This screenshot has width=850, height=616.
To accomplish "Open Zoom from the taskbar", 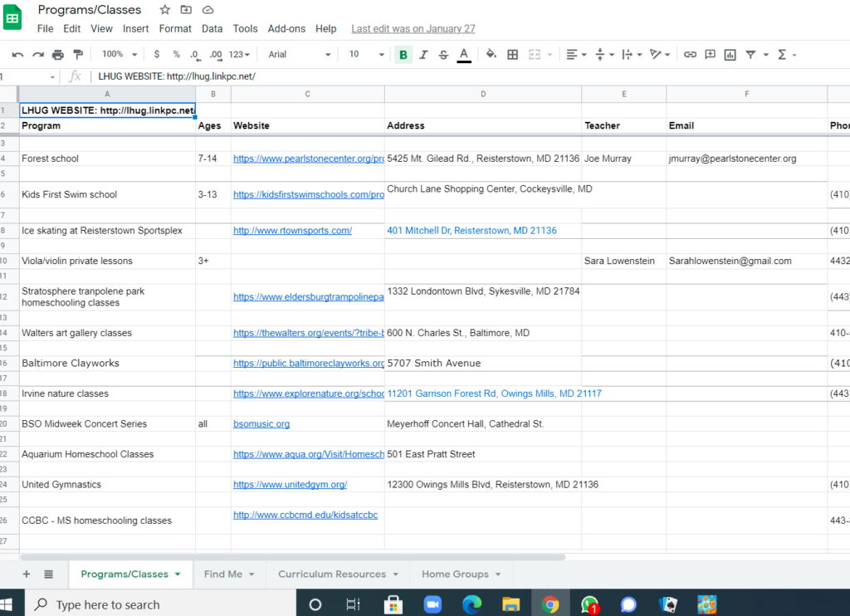I will click(x=432, y=604).
